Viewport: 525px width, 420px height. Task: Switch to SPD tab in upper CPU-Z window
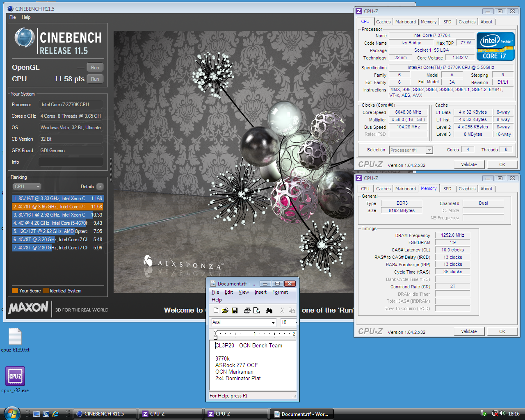pyautogui.click(x=447, y=22)
